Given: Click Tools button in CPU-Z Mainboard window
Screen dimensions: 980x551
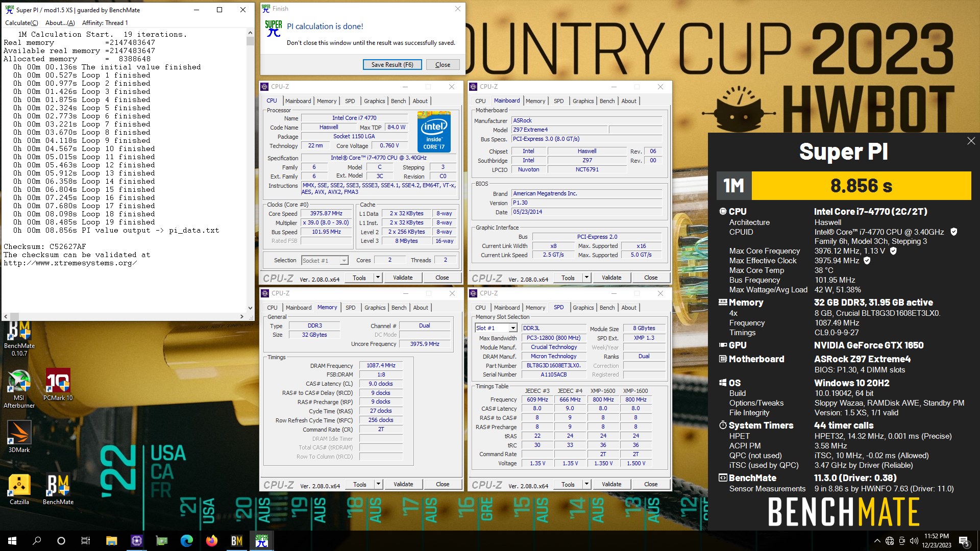Looking at the screenshot, I should pyautogui.click(x=568, y=278).
